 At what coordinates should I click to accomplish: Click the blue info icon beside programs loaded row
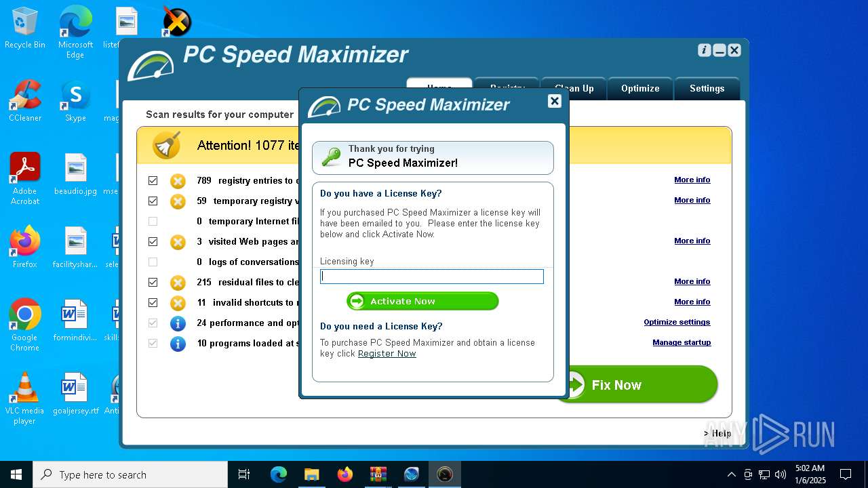(x=178, y=344)
